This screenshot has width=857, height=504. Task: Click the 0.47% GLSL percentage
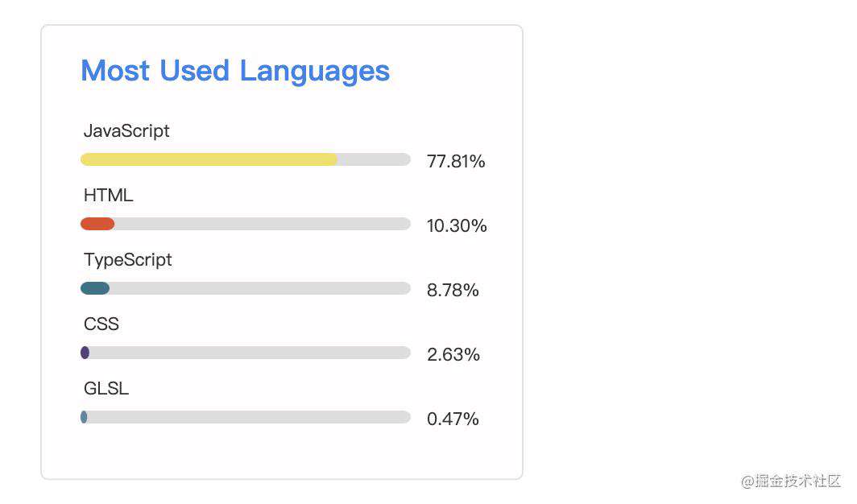click(x=453, y=419)
